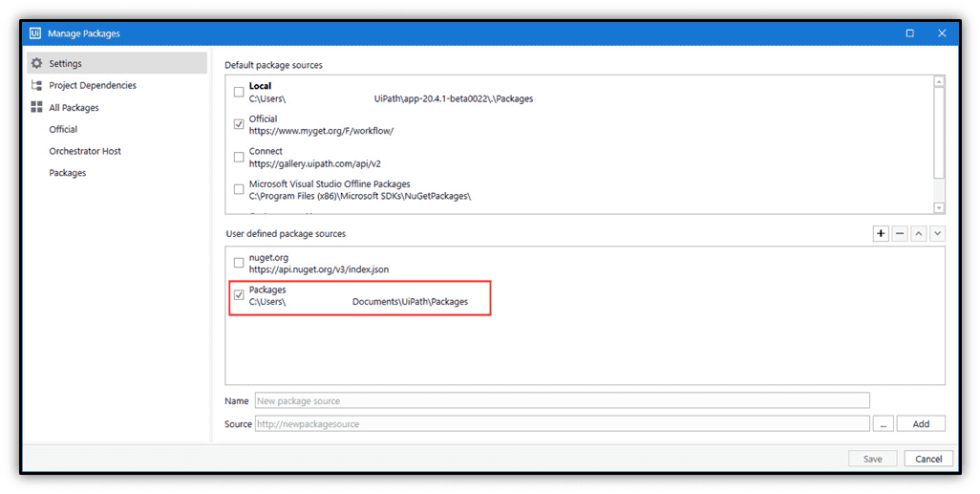Click the app-20.4.1-beta0022 Packages path
This screenshot has height=494, width=980.
(x=453, y=98)
